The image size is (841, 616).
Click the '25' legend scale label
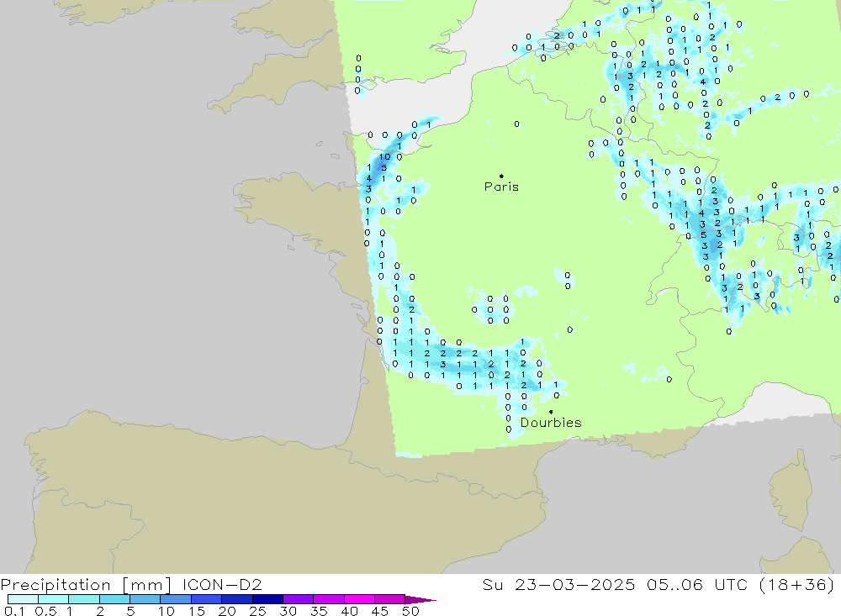(257, 611)
